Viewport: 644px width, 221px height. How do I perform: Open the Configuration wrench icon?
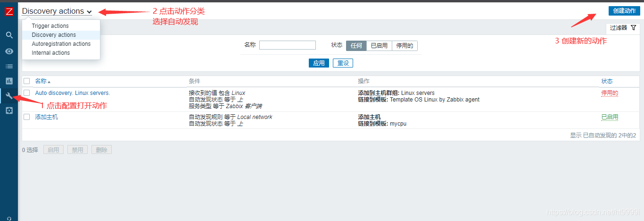pyautogui.click(x=9, y=96)
